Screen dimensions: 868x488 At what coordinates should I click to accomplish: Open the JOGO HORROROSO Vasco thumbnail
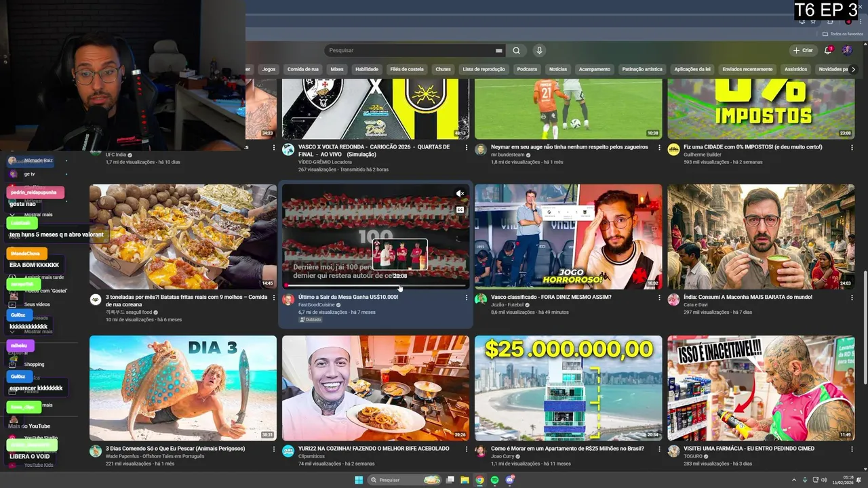coord(568,237)
